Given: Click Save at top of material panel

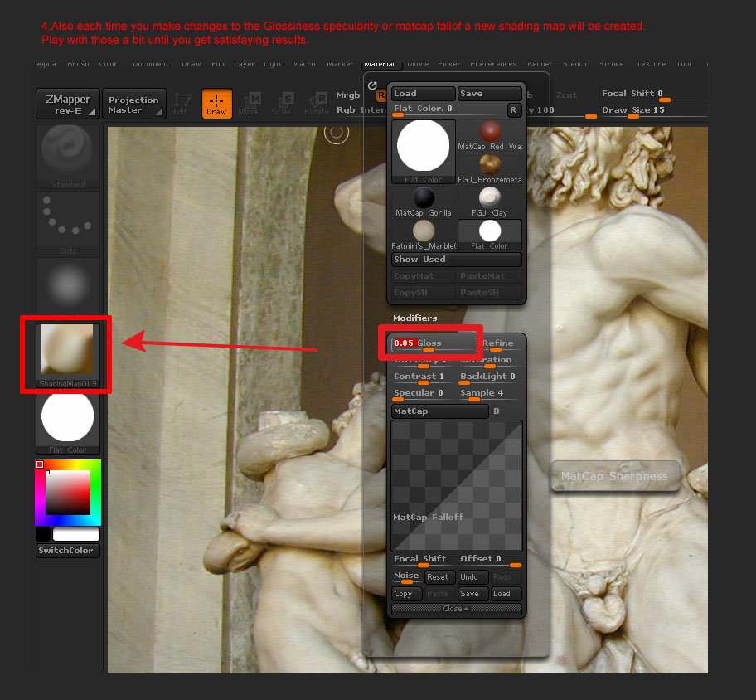Looking at the screenshot, I should 489,94.
